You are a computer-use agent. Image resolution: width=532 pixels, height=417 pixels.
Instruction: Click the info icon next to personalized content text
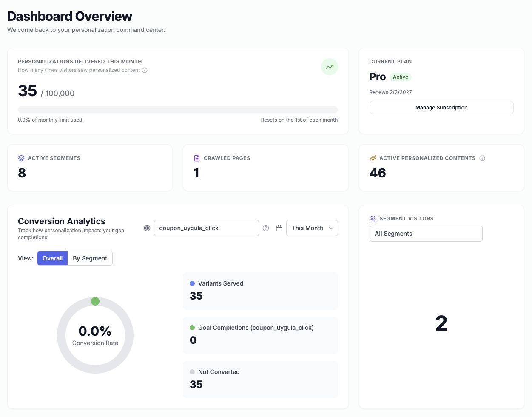point(145,70)
